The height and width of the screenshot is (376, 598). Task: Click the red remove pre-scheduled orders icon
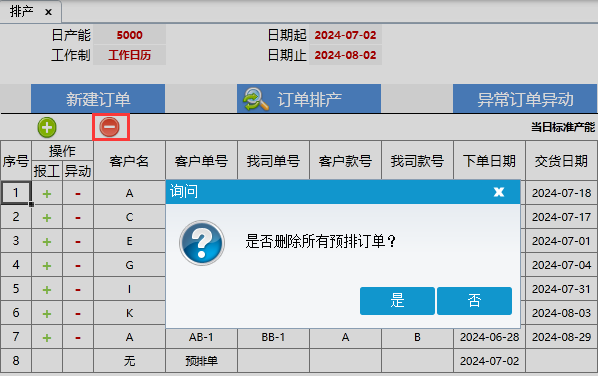(x=109, y=127)
